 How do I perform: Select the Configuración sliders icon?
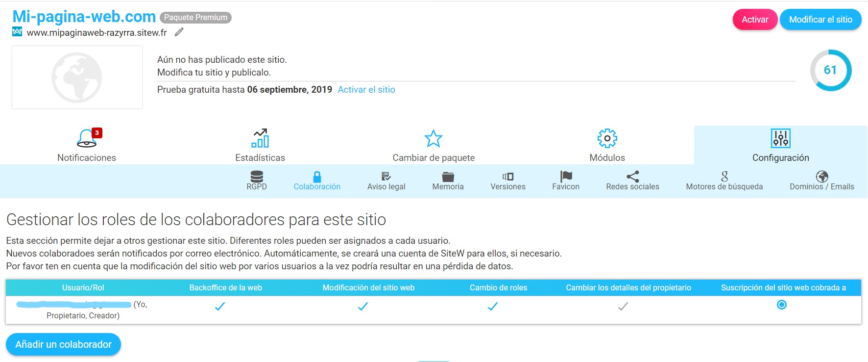click(781, 138)
